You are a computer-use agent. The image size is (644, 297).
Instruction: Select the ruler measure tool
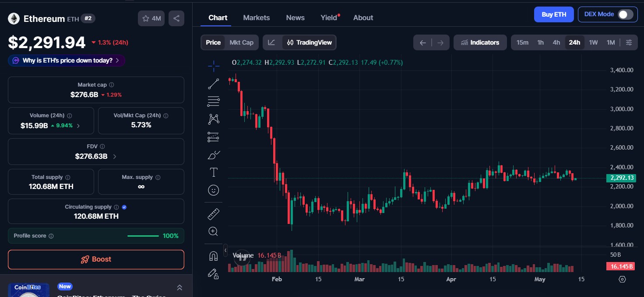tap(214, 214)
